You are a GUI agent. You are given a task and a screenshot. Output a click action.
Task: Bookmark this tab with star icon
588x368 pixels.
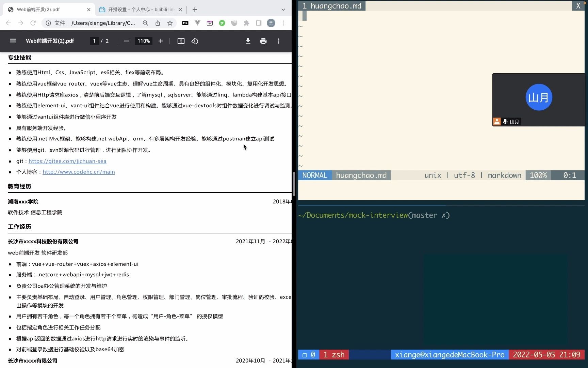click(170, 23)
